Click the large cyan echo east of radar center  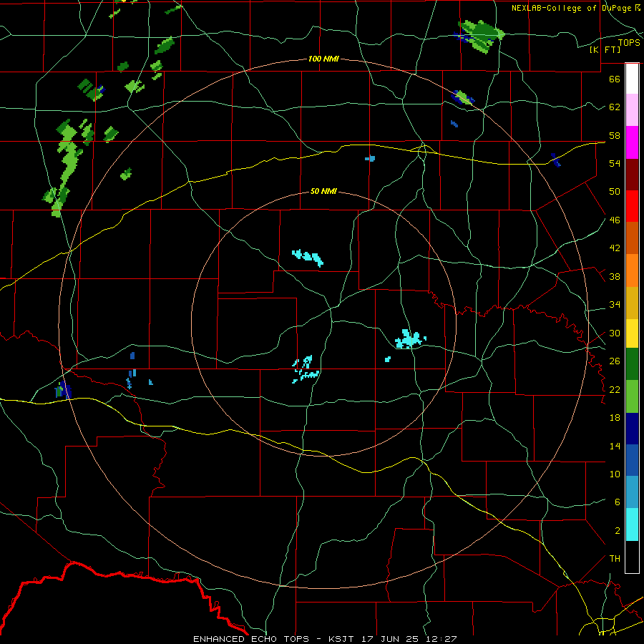pos(409,339)
